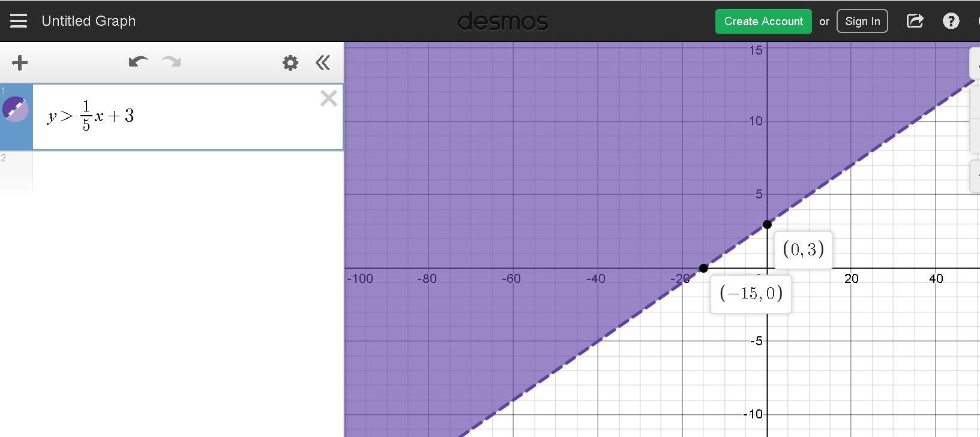The image size is (980, 437).
Task: Add a new item with plus icon
Action: tap(19, 62)
